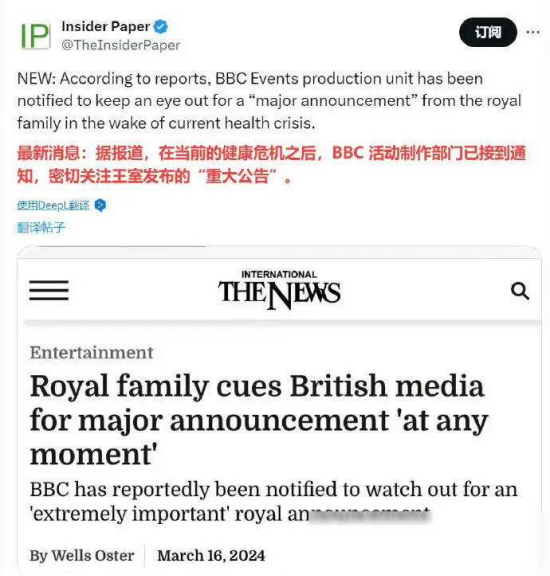The image size is (550, 576).
Task: Open the three-dot more options menu
Action: 533,32
